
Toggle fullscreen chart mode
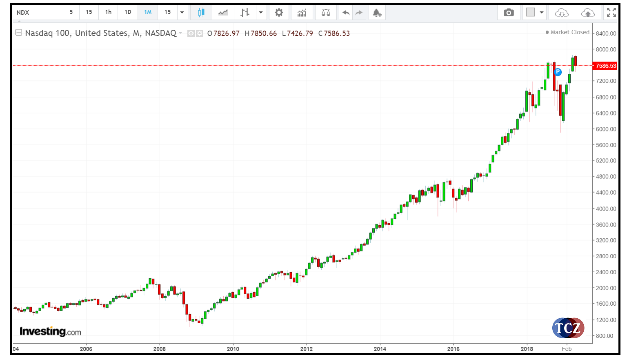point(611,13)
